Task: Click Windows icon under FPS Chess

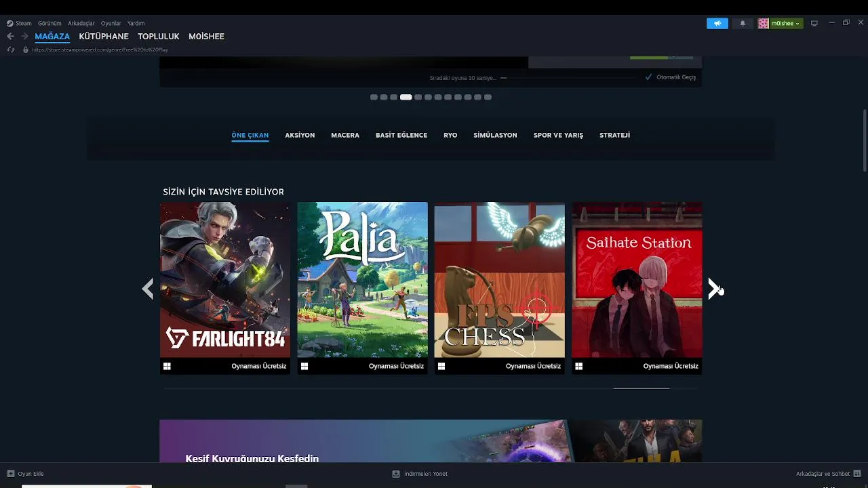Action: (441, 366)
